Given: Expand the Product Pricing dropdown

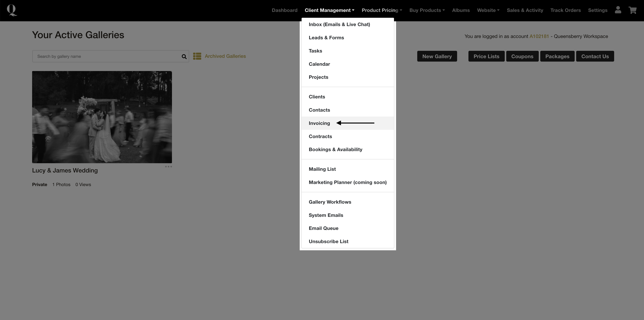Looking at the screenshot, I should click(382, 10).
